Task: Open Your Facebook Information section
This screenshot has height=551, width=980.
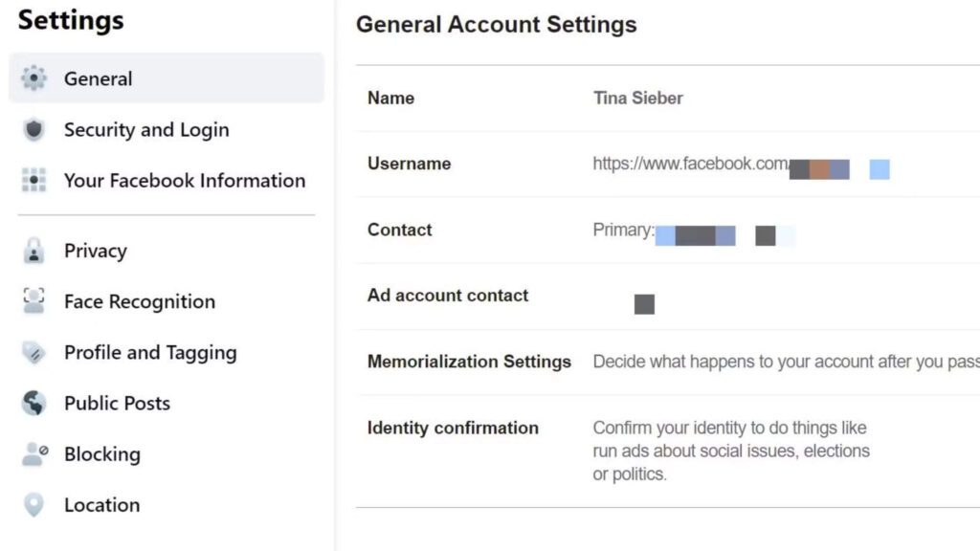Action: (185, 180)
